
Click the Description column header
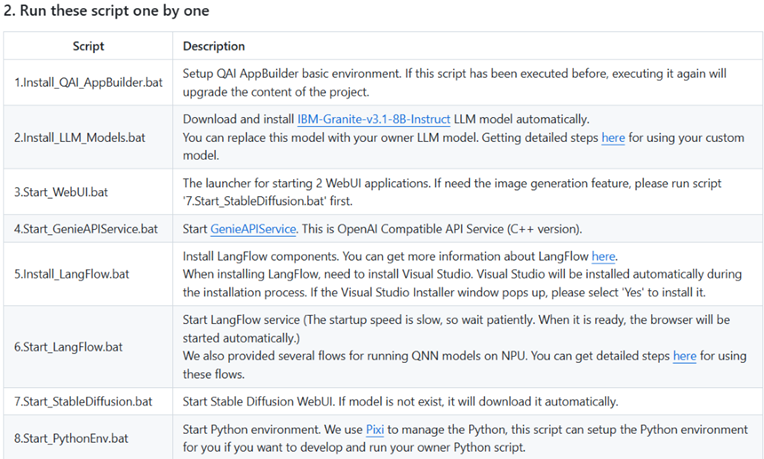[x=214, y=46]
